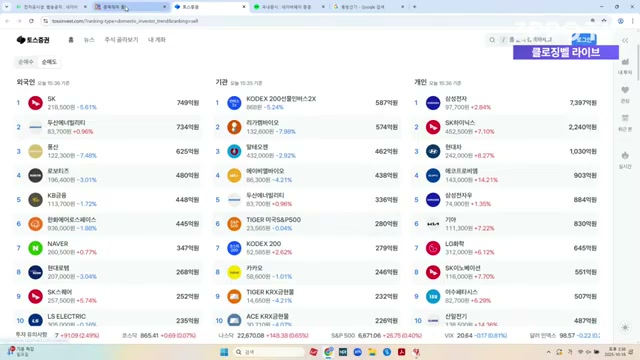Click the S&P 500 index in ticker
This screenshot has height=360, width=640.
376,336
